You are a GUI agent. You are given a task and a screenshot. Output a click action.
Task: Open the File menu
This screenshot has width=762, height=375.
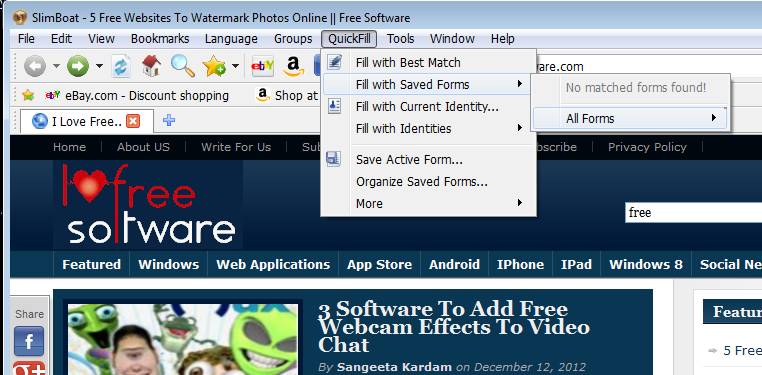point(26,38)
